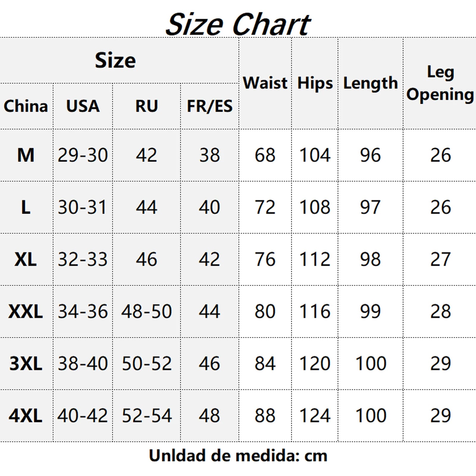Click the Hips column header
The width and height of the screenshot is (476, 476).
[x=315, y=83]
